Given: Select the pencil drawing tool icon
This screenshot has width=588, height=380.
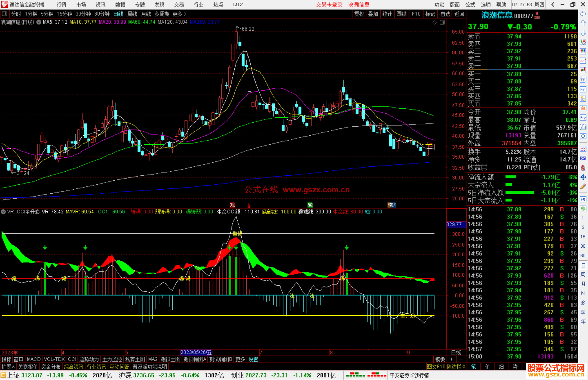Looking at the screenshot, I should tap(583, 187).
